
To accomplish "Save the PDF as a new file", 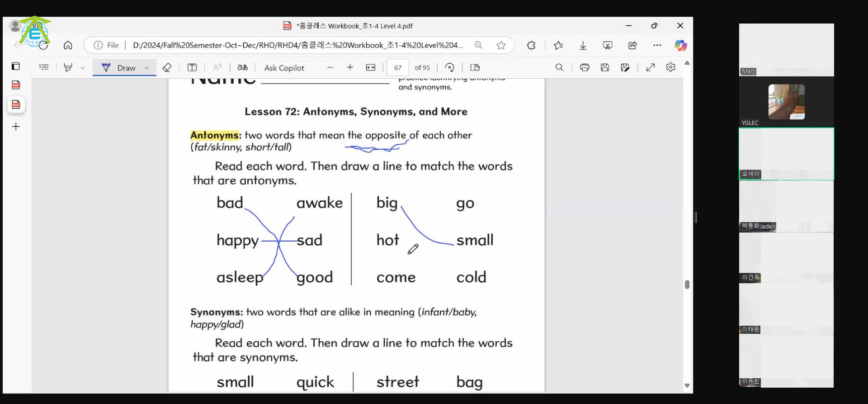I will pyautogui.click(x=625, y=67).
